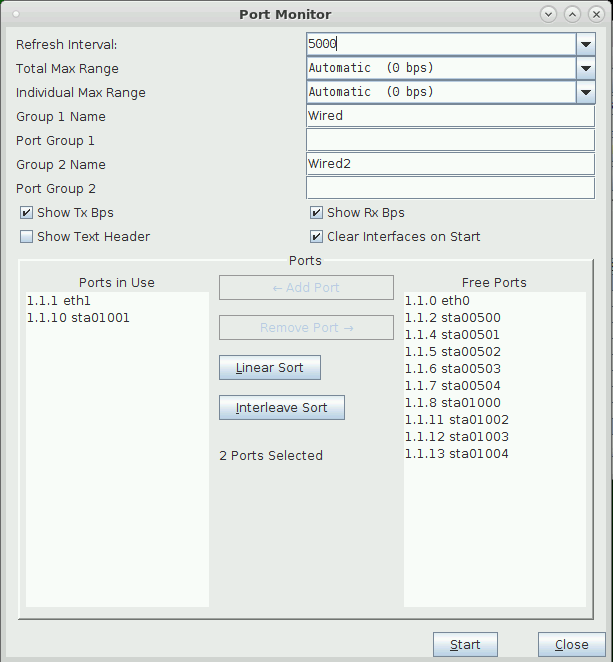This screenshot has height=662, width=613.
Task: Select the empty Port Group 2 field
Action: [449, 188]
